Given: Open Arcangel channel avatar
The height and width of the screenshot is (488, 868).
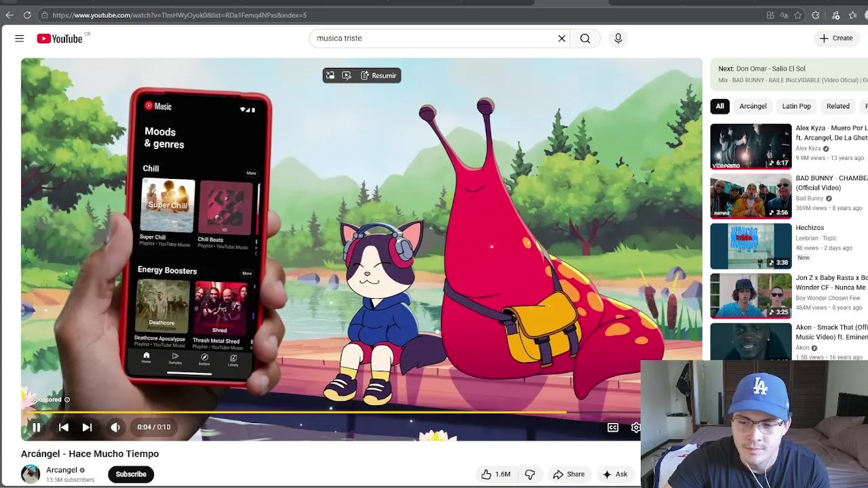Looking at the screenshot, I should 31,474.
